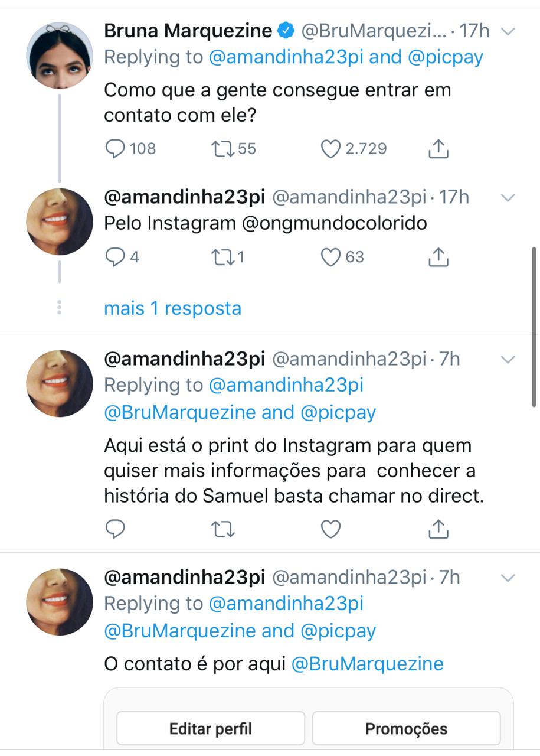Screen dimensions: 540x756
Task: Show 'mais 1 resposta' hidden reply
Action: (x=172, y=308)
